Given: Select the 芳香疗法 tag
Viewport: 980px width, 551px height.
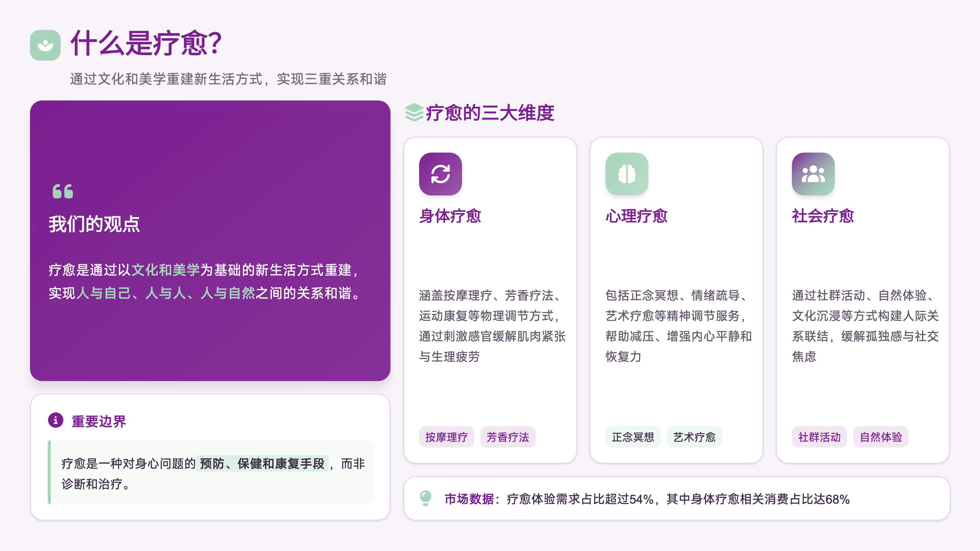Looking at the screenshot, I should click(x=508, y=437).
